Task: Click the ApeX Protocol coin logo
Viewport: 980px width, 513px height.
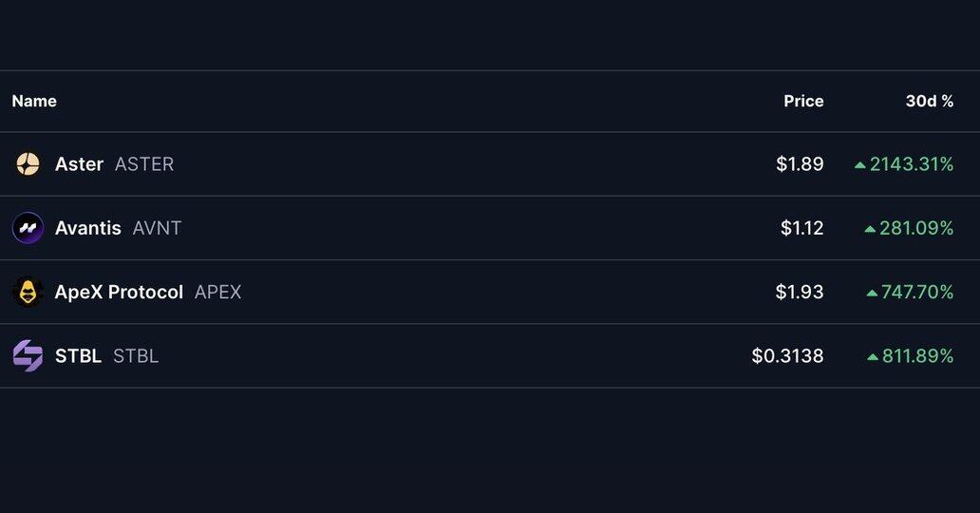Action: pyautogui.click(x=28, y=292)
